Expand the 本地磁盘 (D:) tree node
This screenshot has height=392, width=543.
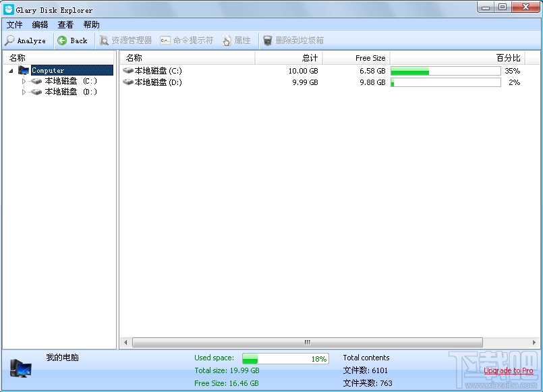[x=24, y=92]
